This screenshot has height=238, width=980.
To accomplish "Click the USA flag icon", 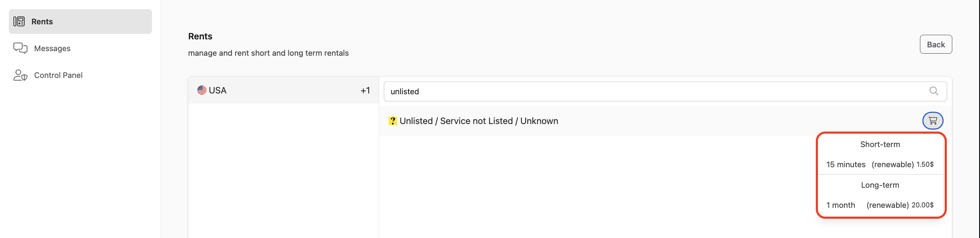I will (202, 90).
